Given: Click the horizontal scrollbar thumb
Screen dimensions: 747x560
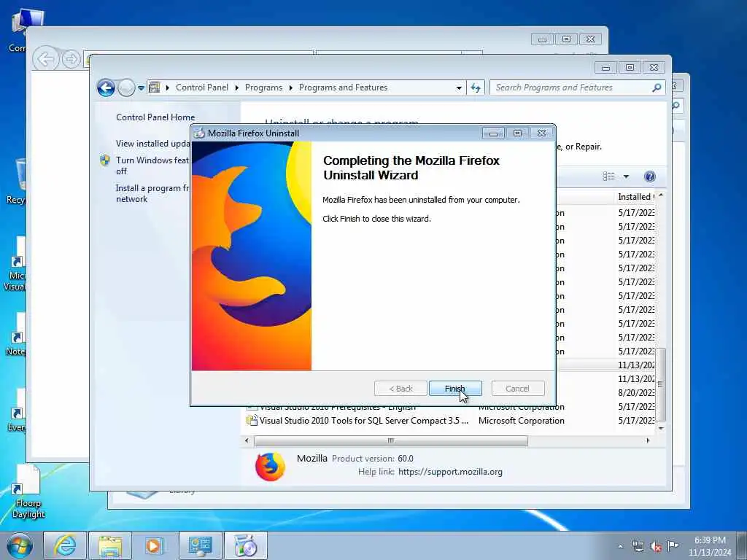Looking at the screenshot, I should point(391,441).
